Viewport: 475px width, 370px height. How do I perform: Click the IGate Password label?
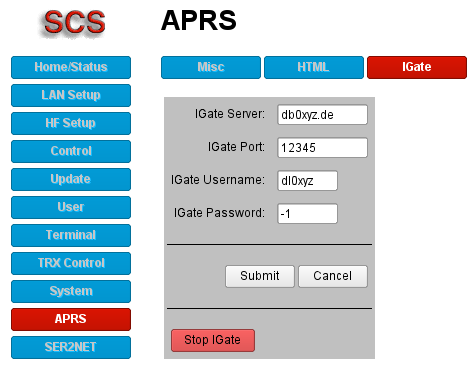click(219, 213)
